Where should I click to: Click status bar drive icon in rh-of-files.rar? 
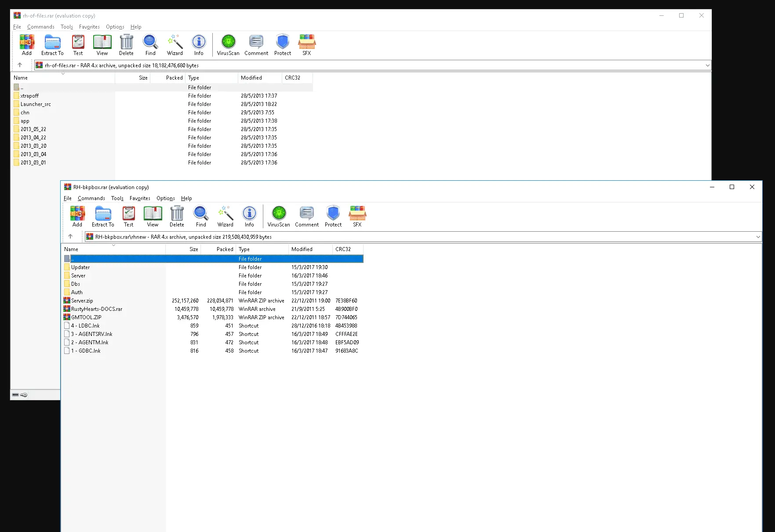(x=15, y=395)
